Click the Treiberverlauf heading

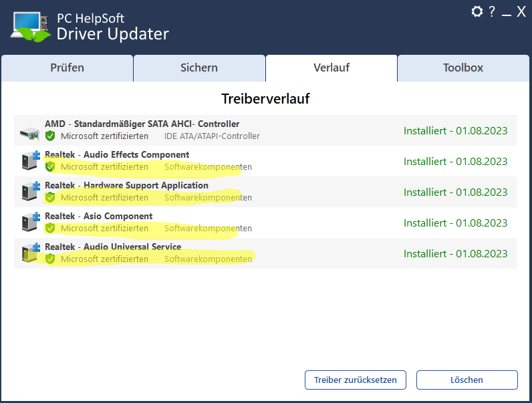[x=265, y=99]
